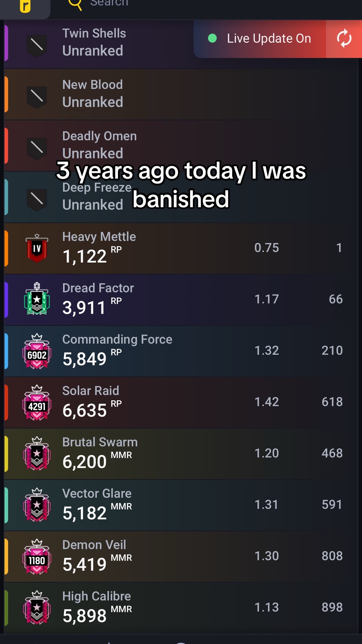Screen dimensions: 362x644
Task: Click the Brutal Swarm diamond rank badge
Action: 37,453
